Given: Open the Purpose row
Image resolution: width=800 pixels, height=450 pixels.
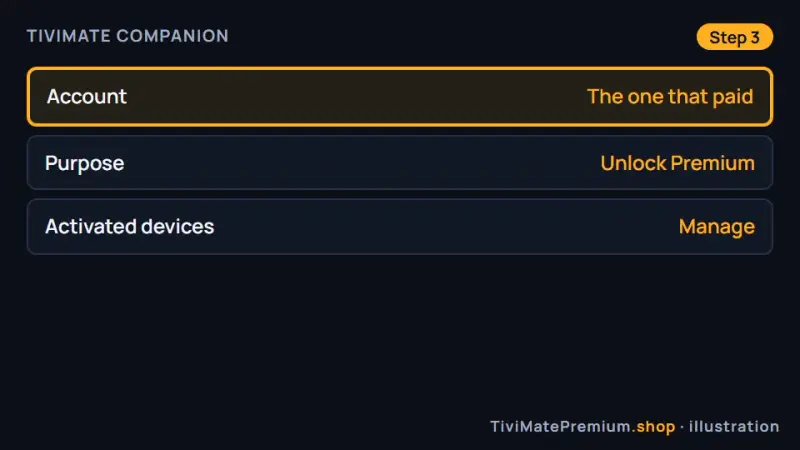Looking at the screenshot, I should (x=400, y=163).
